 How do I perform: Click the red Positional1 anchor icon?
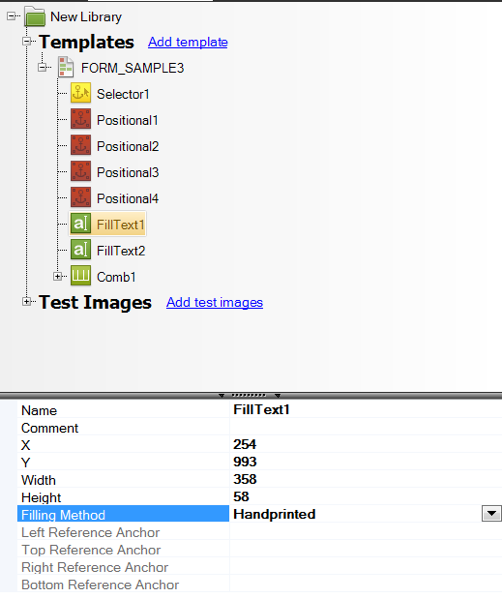click(x=81, y=119)
